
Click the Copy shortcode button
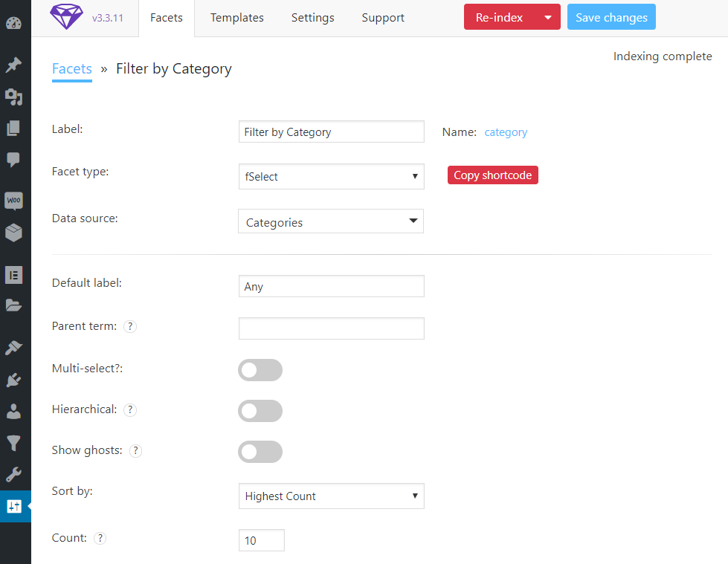click(492, 175)
